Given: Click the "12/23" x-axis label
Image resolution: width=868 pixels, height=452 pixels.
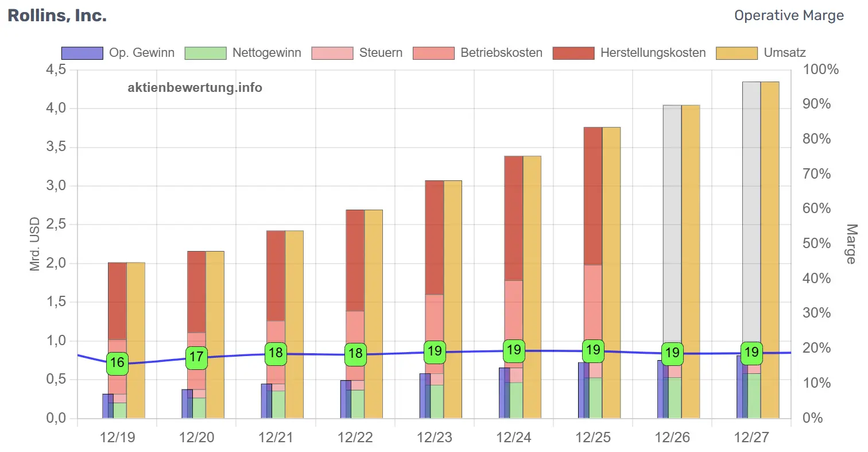Looking at the screenshot, I should [x=435, y=438].
